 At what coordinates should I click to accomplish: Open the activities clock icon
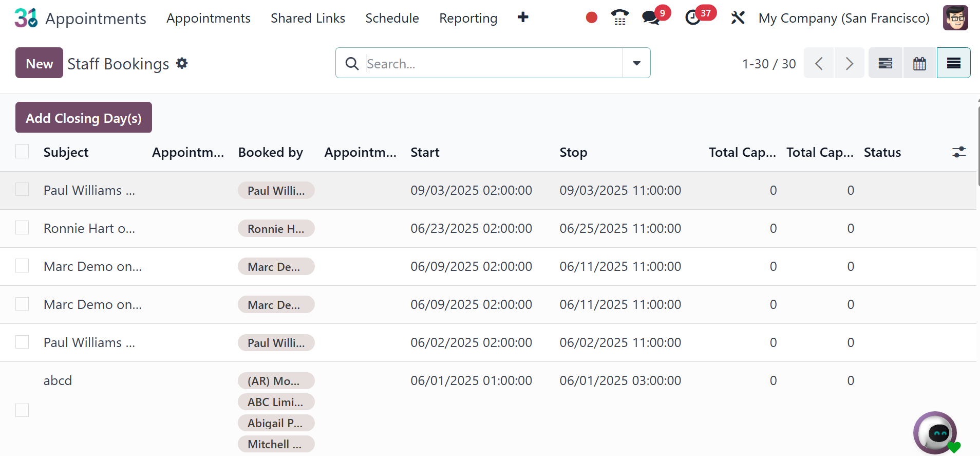[x=693, y=18]
